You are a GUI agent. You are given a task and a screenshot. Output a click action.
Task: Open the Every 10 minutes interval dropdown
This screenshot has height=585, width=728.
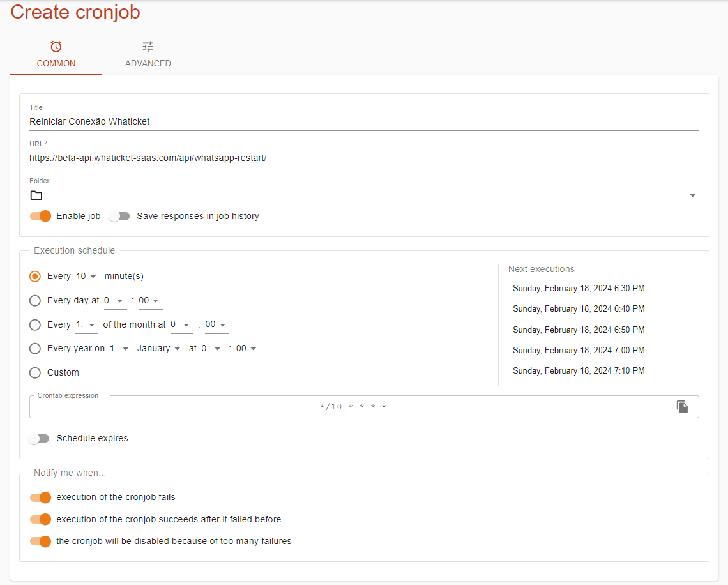tap(86, 277)
